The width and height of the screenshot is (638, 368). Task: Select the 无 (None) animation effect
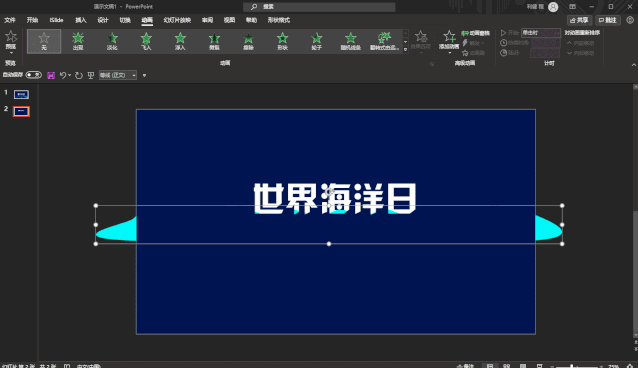click(x=44, y=41)
